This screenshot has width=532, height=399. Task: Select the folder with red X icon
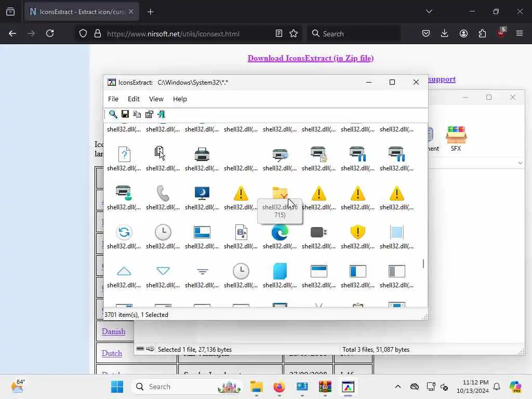(280, 193)
